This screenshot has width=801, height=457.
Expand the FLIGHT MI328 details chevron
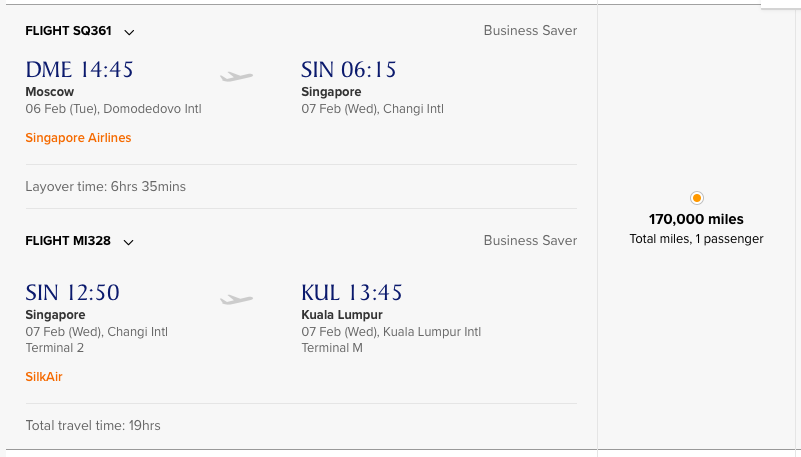click(x=129, y=242)
